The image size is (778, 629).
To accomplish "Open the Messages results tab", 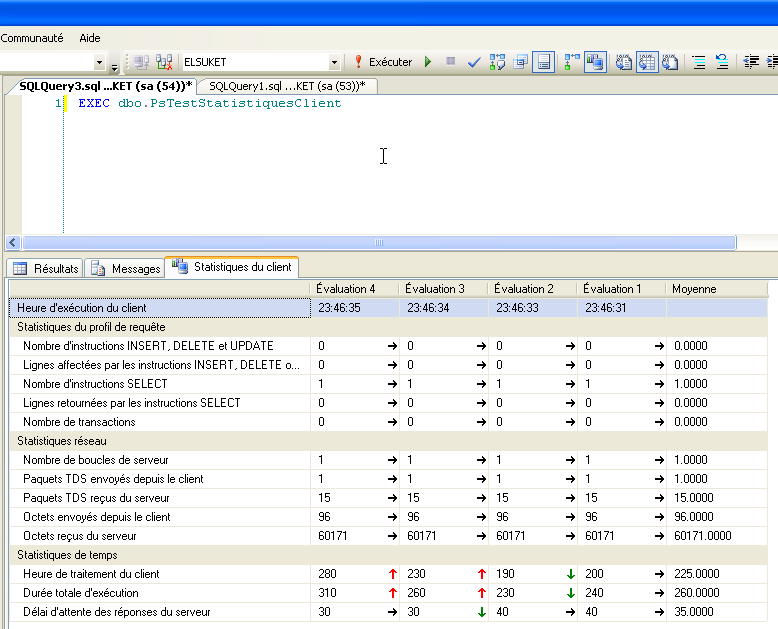I will [125, 268].
